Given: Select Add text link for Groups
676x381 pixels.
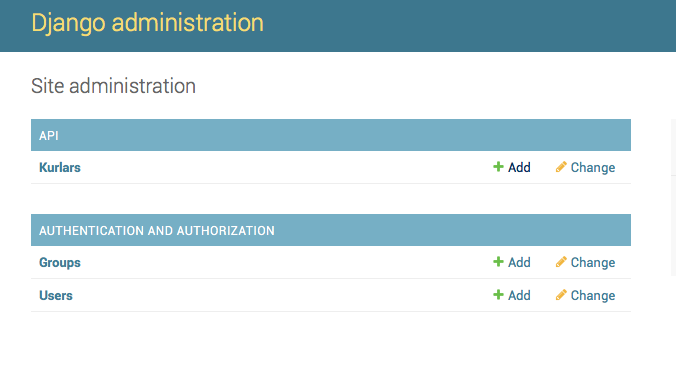Looking at the screenshot, I should tap(519, 262).
